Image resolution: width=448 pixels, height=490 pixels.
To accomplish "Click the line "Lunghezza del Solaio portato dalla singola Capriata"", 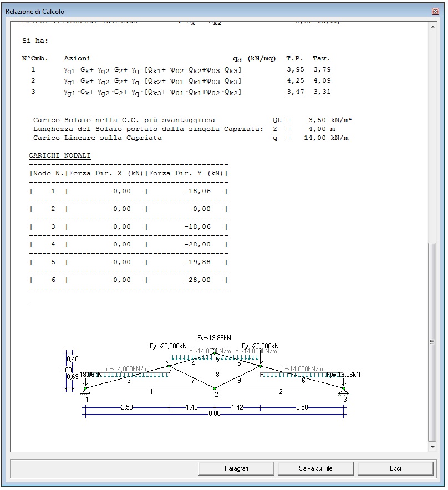I will (x=148, y=129).
